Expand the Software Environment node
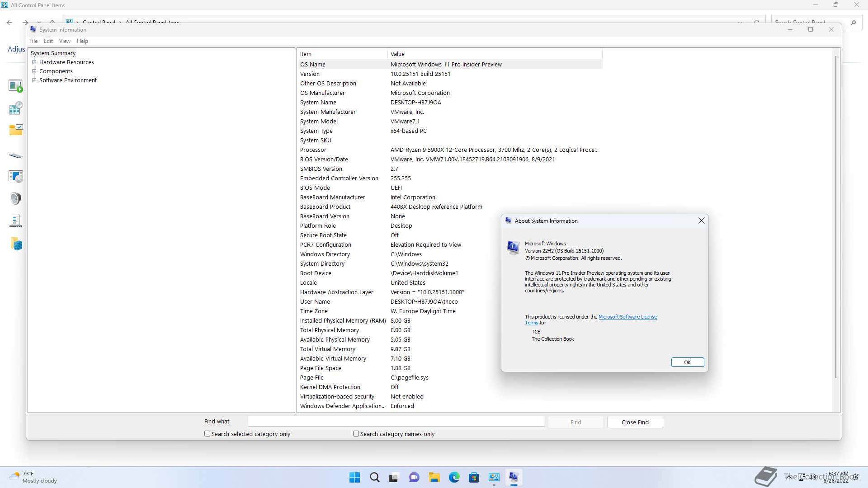 point(34,80)
